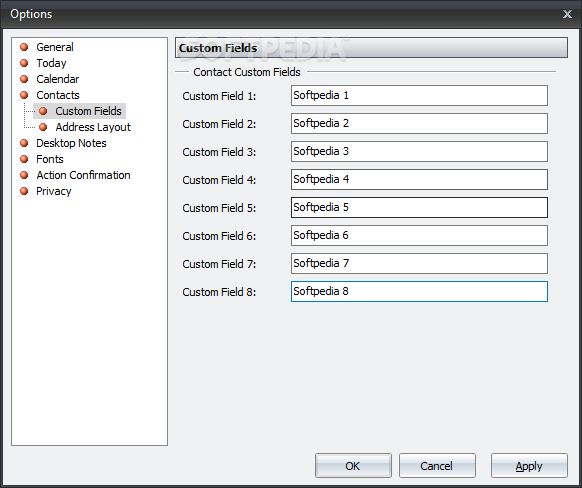Click the red bullet icon beside Privacy
This screenshot has height=488, width=582.
tap(24, 191)
